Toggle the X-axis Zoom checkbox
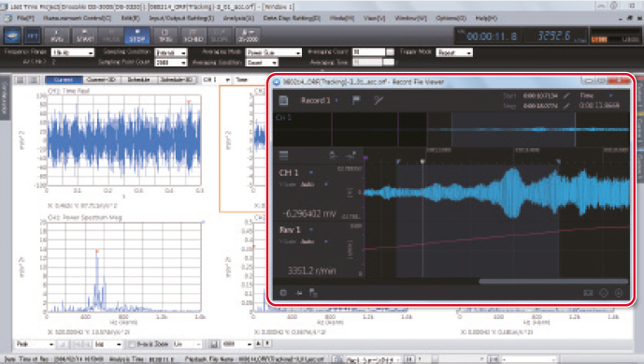This screenshot has height=364, width=644. point(132,343)
